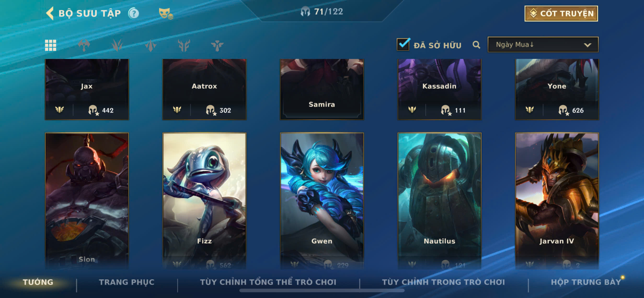The width and height of the screenshot is (644, 298).
Task: Select the Gwen champion card
Action: tap(322, 201)
